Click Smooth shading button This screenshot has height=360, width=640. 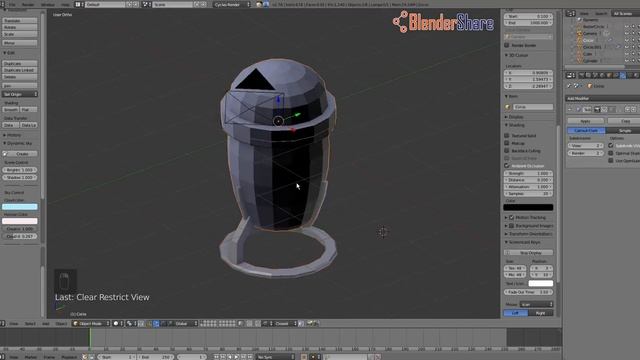click(11, 109)
